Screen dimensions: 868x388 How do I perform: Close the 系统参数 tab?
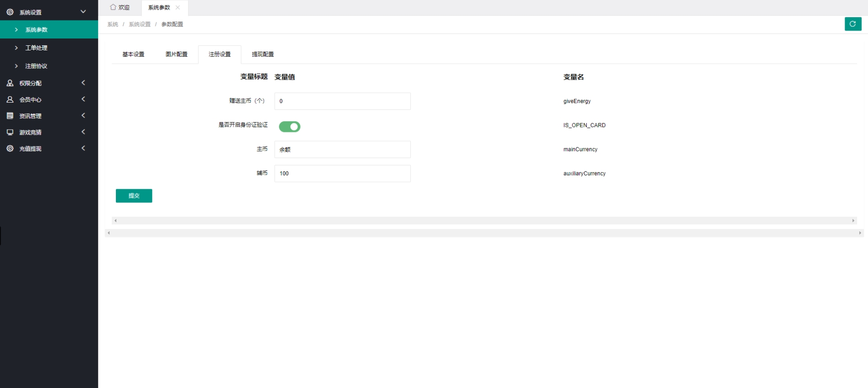(x=178, y=7)
